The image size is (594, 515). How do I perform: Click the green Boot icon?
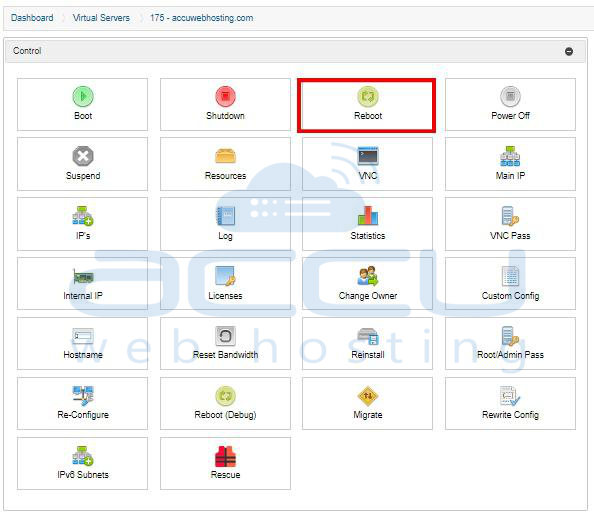[x=83, y=96]
